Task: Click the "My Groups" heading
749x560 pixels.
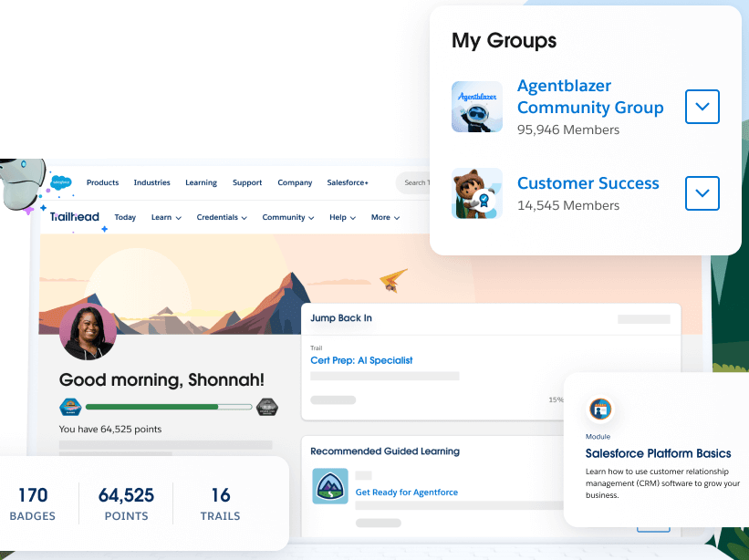Action: (x=504, y=40)
